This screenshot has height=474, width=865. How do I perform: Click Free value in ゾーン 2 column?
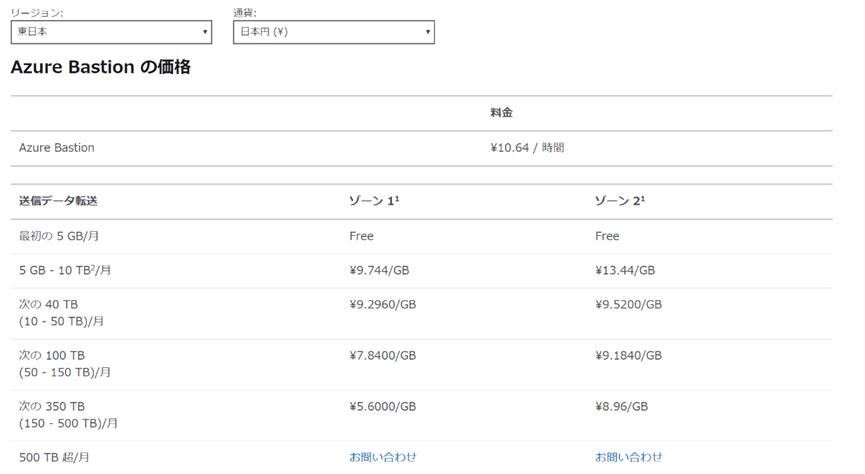click(x=607, y=236)
